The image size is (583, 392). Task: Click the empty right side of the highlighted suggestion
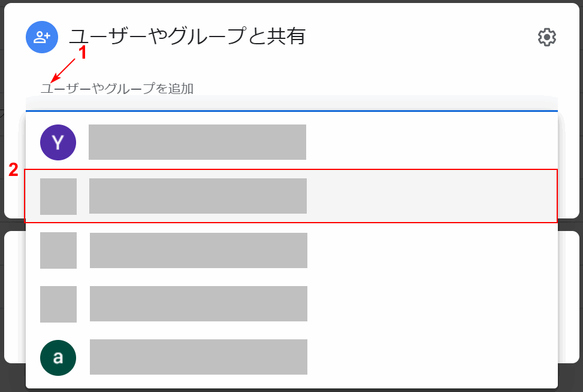pyautogui.click(x=431, y=196)
